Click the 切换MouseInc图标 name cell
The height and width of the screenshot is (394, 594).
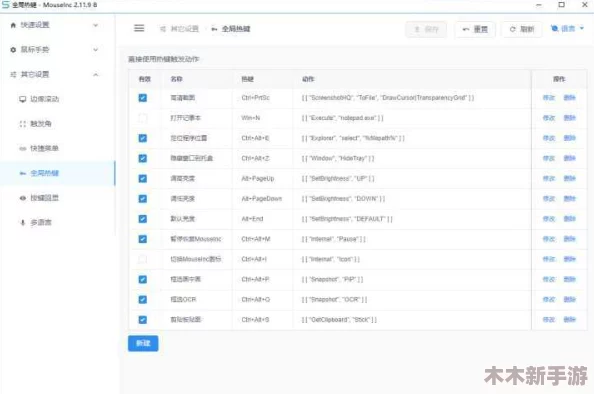tap(196, 259)
